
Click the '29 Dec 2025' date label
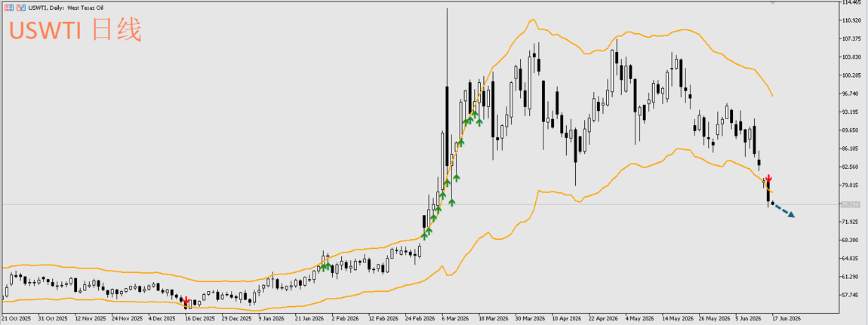pyautogui.click(x=237, y=319)
